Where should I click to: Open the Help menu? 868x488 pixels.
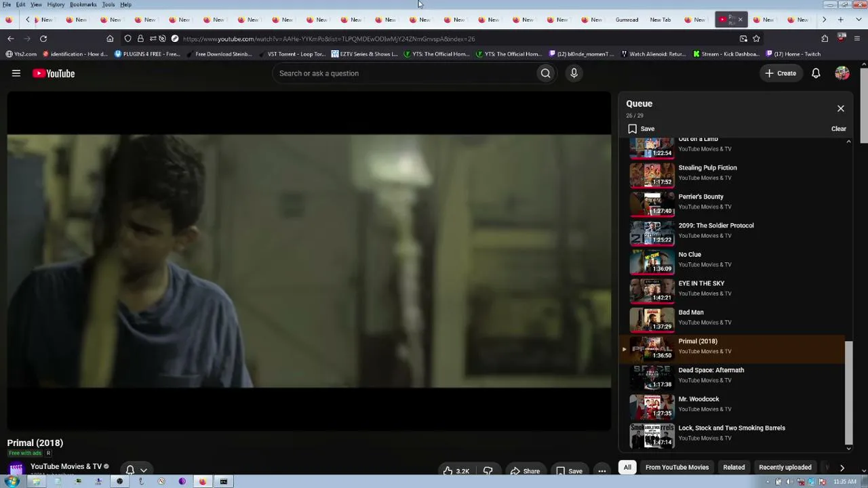126,5
